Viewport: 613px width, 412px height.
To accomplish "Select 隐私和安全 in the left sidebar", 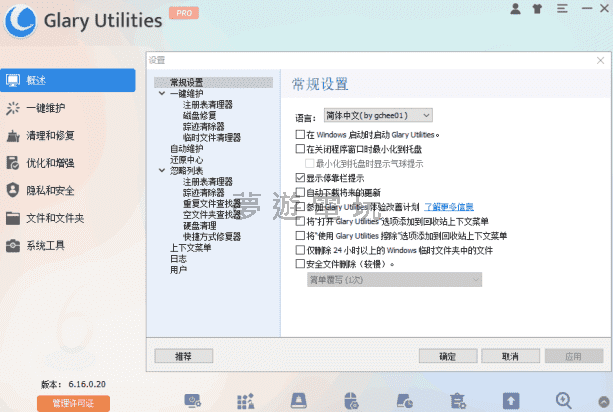I will pos(50,190).
